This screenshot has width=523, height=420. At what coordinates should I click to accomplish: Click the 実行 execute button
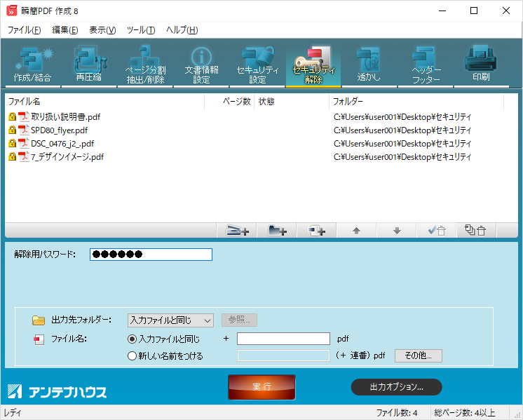pyautogui.click(x=261, y=387)
